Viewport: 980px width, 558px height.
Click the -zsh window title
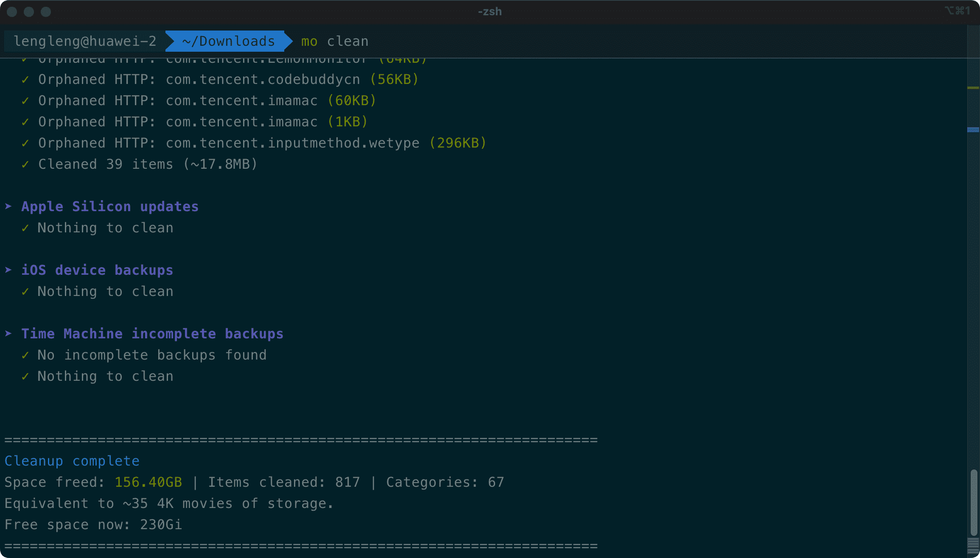tap(490, 11)
